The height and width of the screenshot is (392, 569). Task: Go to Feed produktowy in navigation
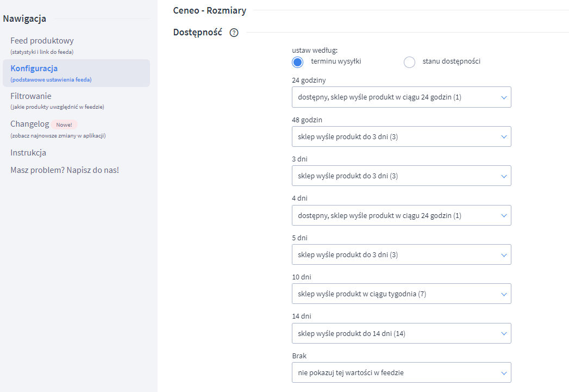pyautogui.click(x=42, y=41)
